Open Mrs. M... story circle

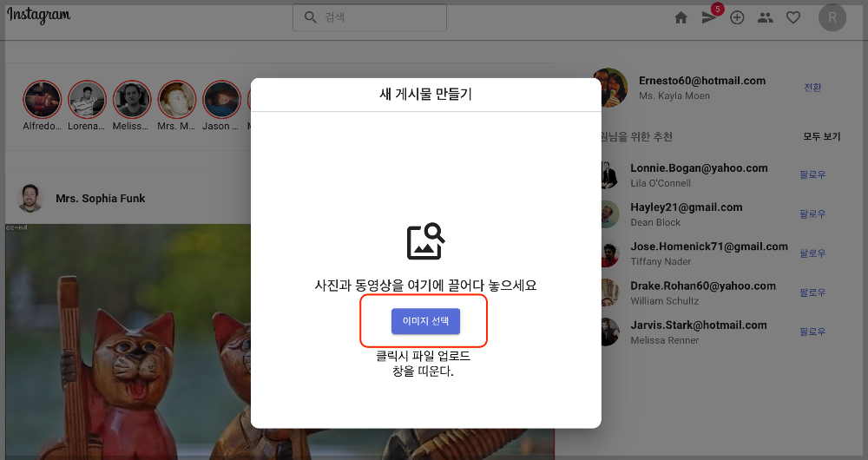coord(176,100)
